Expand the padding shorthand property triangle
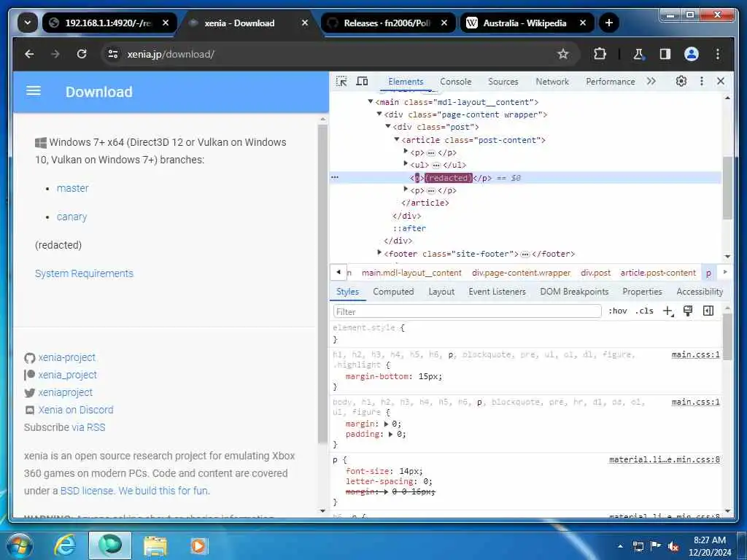This screenshot has height=560, width=747. coord(392,435)
